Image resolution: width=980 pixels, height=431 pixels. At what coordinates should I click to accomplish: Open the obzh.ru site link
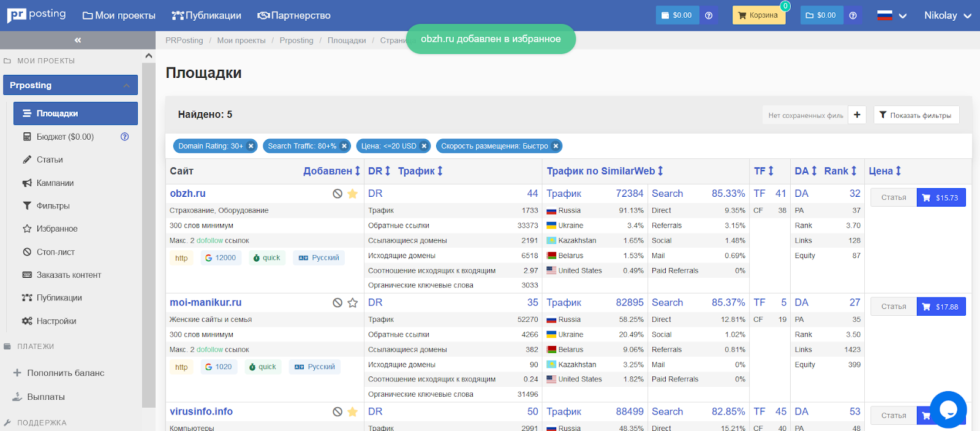[x=187, y=193]
